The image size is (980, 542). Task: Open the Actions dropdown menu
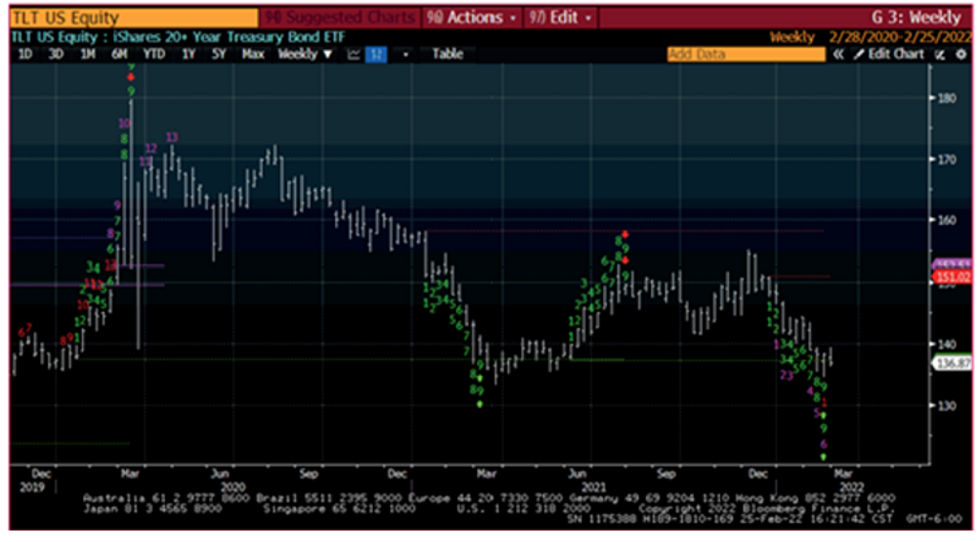point(472,17)
